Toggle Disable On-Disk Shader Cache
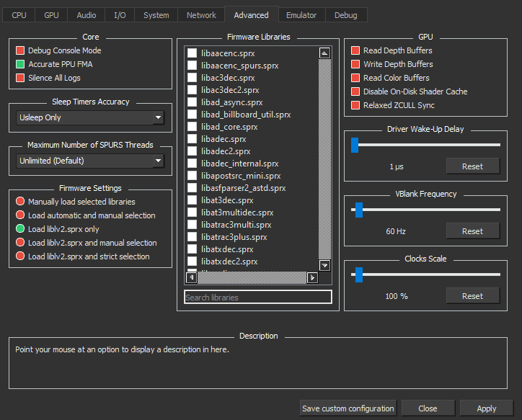Screen dimensions: 522x420 pos(355,91)
